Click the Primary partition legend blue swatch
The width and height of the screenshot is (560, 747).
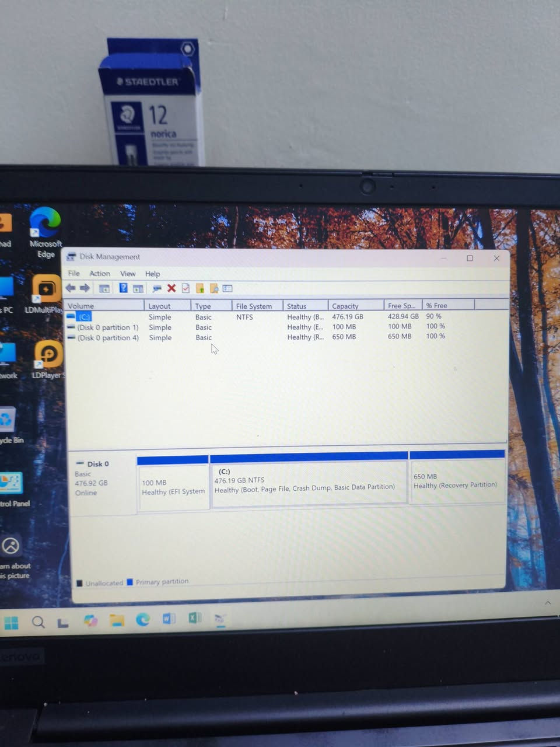coord(130,582)
